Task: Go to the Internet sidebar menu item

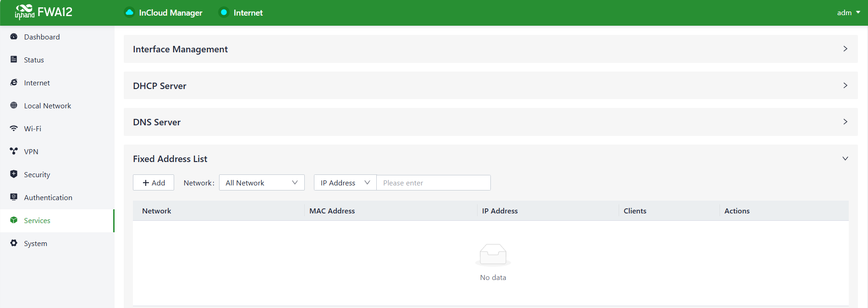Action: [37, 83]
